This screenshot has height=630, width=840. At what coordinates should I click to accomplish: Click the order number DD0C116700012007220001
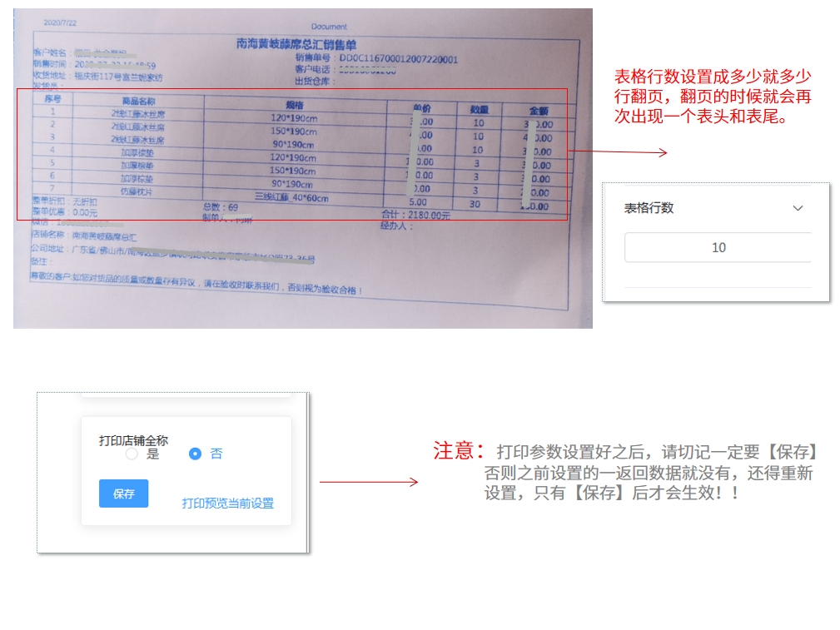(398, 59)
